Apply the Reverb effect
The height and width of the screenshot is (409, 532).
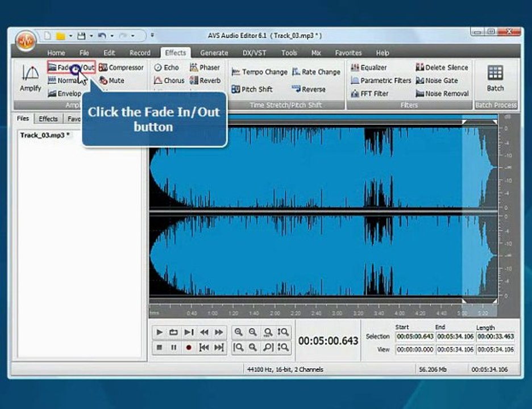(x=205, y=81)
